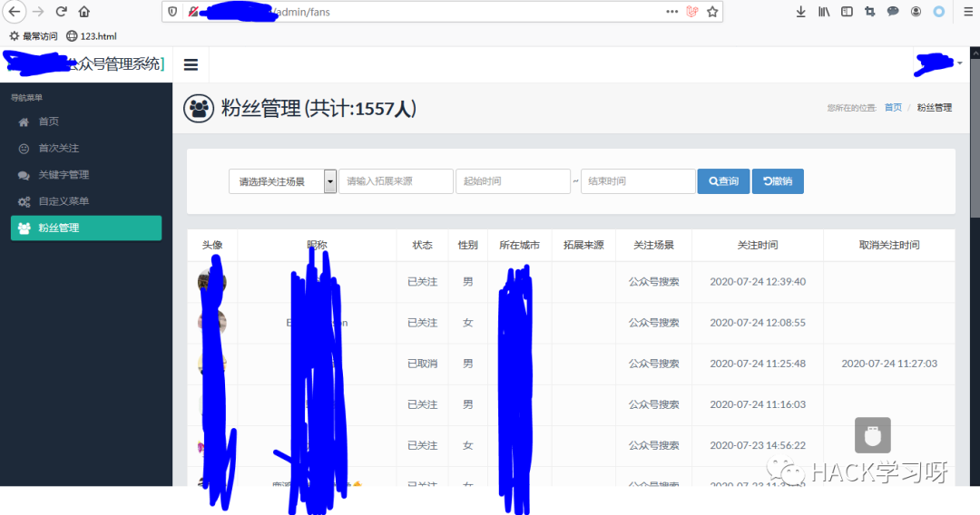Click the chat bubble toolbar icon
The width and height of the screenshot is (980, 515).
click(x=893, y=11)
